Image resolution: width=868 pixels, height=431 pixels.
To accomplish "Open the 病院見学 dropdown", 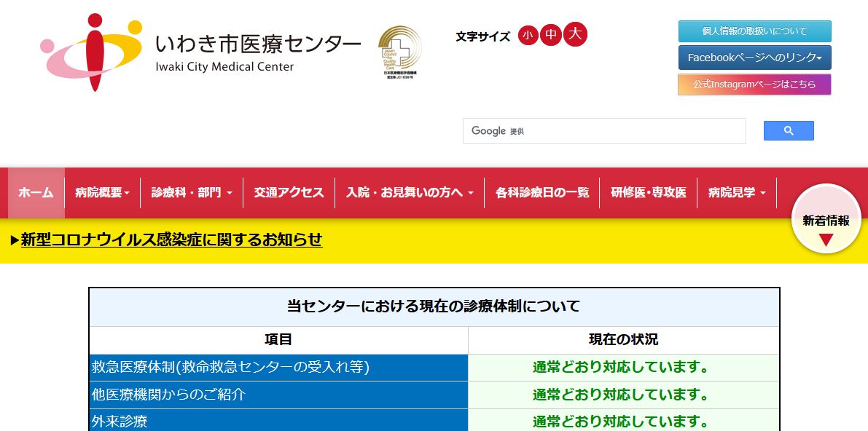I will (736, 193).
